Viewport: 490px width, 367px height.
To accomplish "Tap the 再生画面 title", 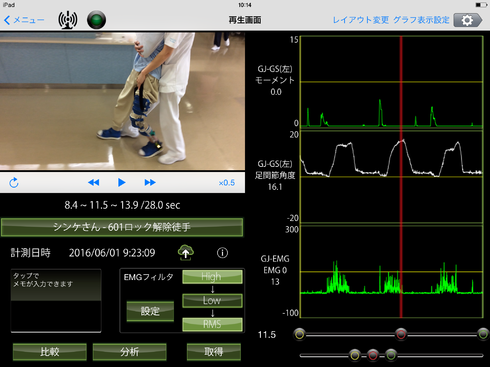I will coord(245,20).
